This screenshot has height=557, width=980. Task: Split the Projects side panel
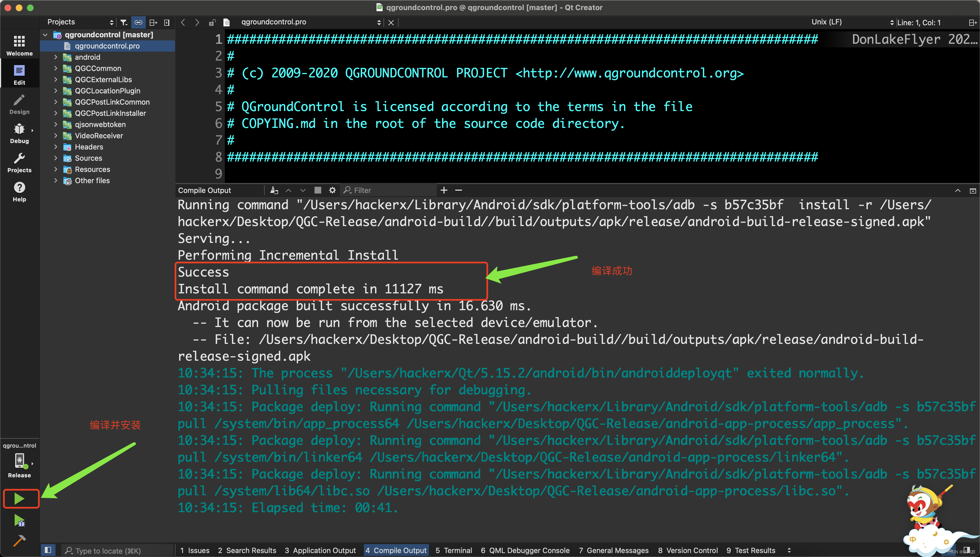153,22
